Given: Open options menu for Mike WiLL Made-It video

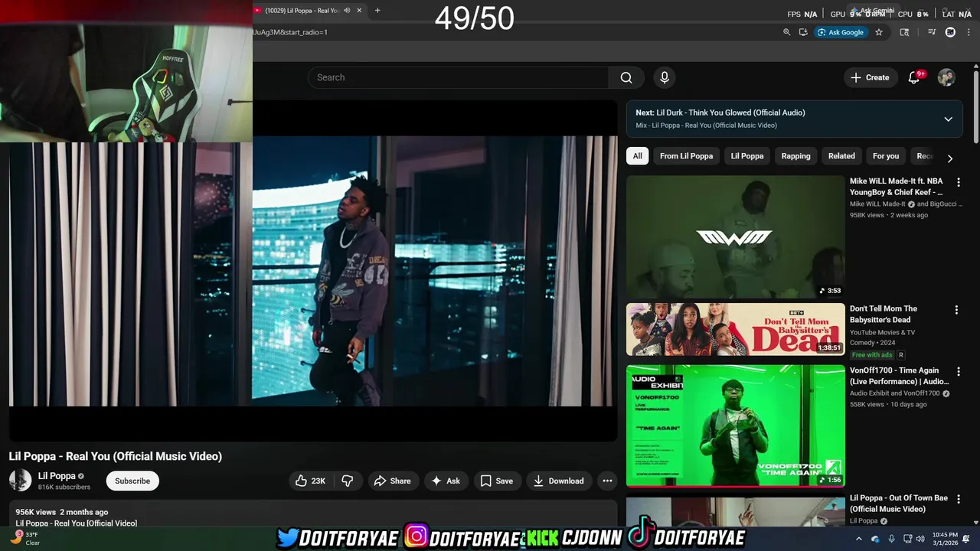Looking at the screenshot, I should click(958, 182).
